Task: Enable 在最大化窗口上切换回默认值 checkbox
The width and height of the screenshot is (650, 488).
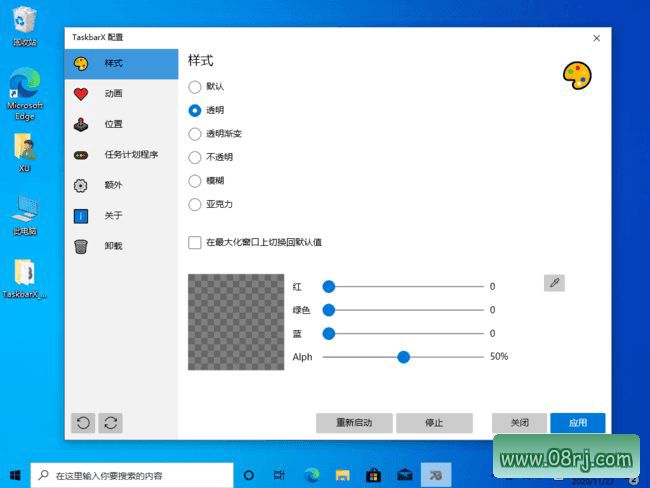Action: point(195,243)
